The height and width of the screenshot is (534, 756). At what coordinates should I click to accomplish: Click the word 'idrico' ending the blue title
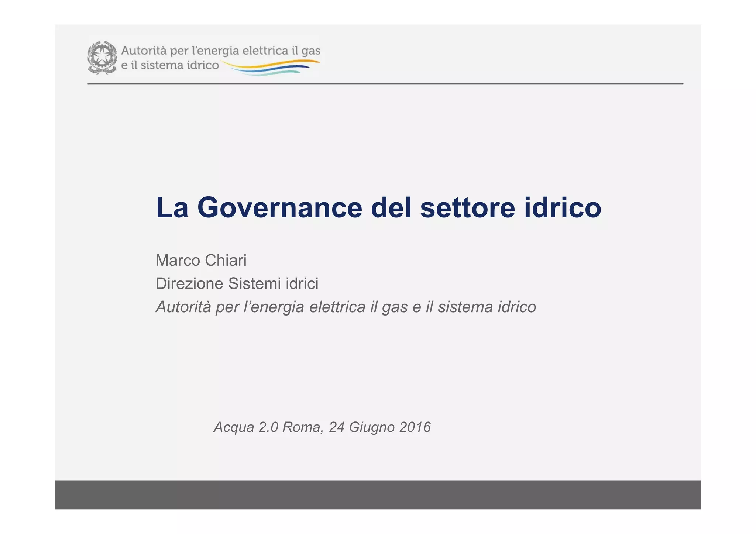click(x=563, y=207)
